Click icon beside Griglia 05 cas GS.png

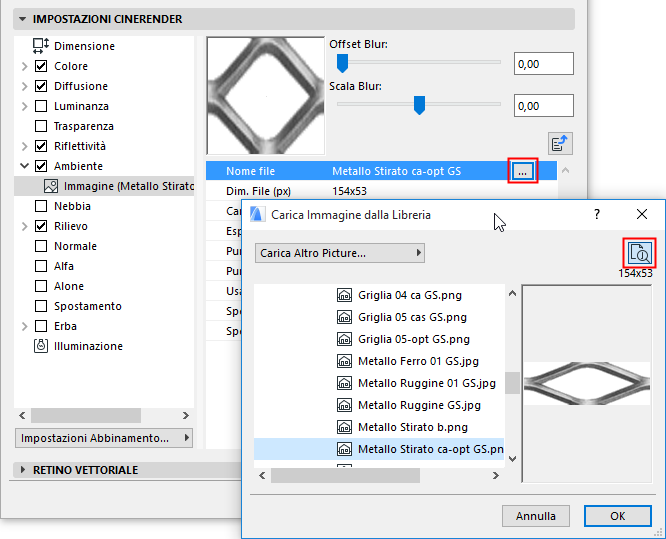[344, 317]
